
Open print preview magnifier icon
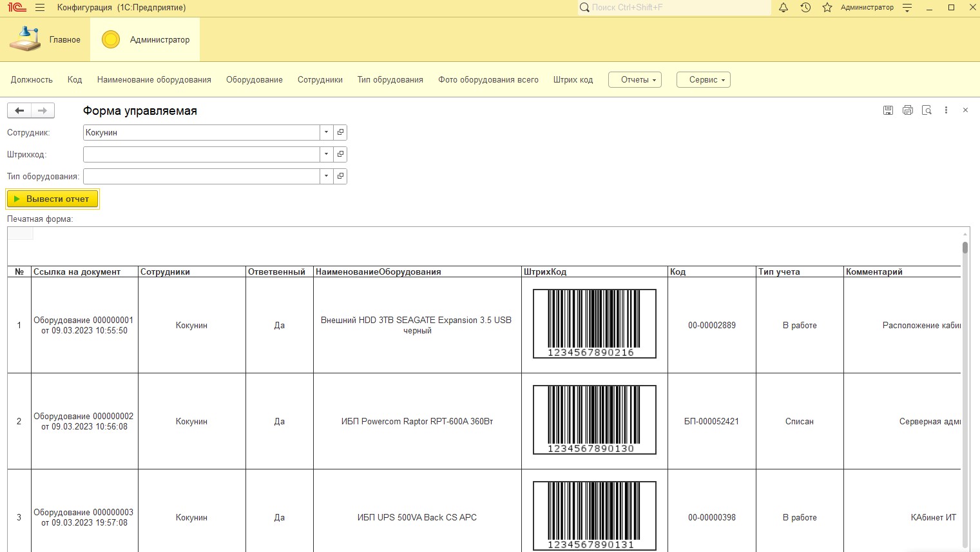tap(927, 110)
